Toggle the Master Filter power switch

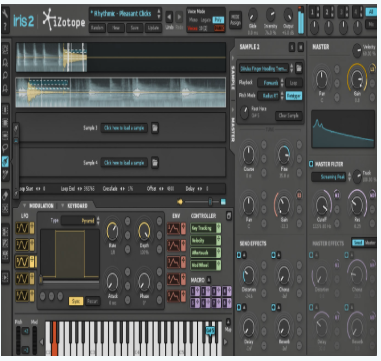311,164
